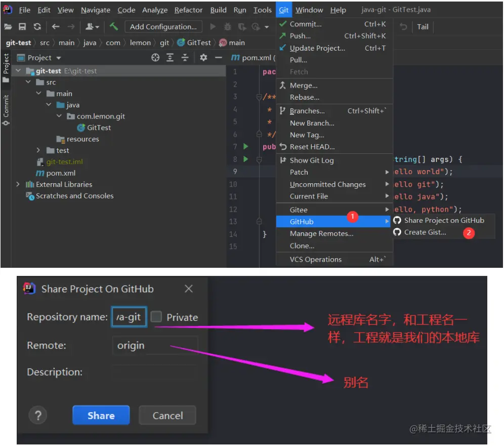504x447 pixels.
Task: Toggle the Private checkbox
Action: click(x=156, y=316)
